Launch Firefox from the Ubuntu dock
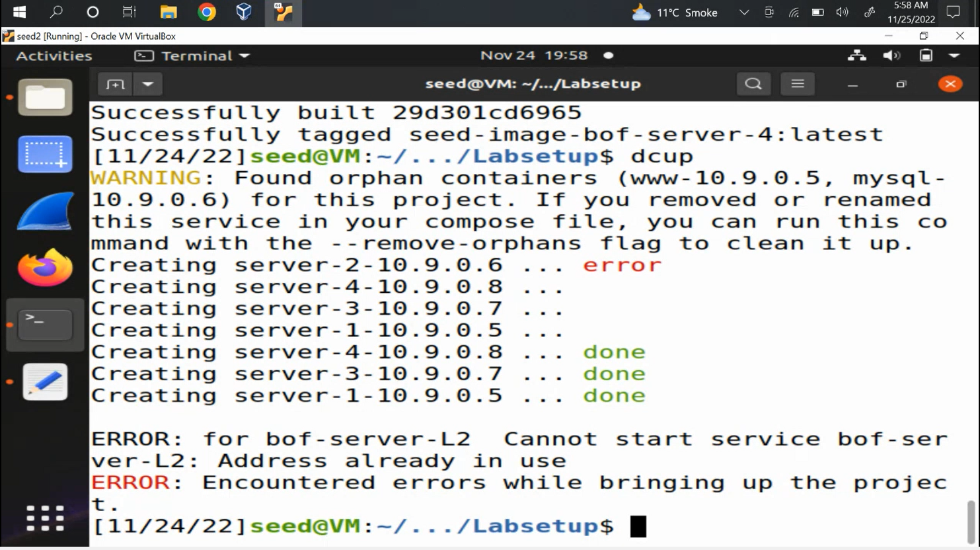Viewport: 980px width, 550px height. coord(44,268)
